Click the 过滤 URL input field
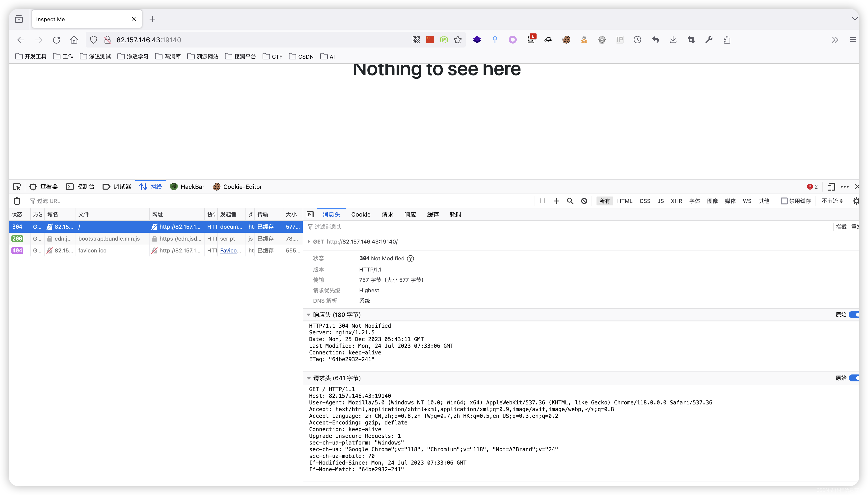Screen dimensions: 868x495 point(279,201)
